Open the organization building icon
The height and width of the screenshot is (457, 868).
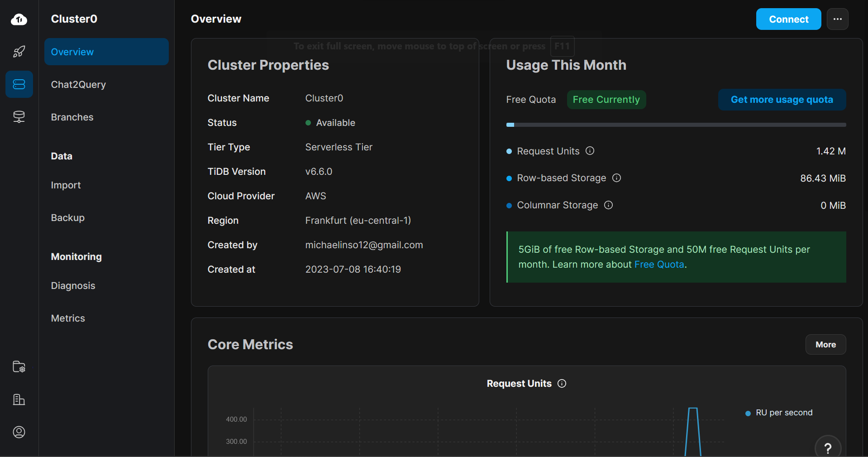click(x=19, y=399)
